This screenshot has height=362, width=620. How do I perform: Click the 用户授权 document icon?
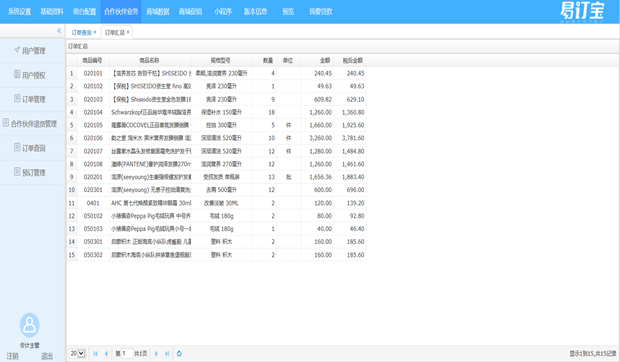coord(17,74)
